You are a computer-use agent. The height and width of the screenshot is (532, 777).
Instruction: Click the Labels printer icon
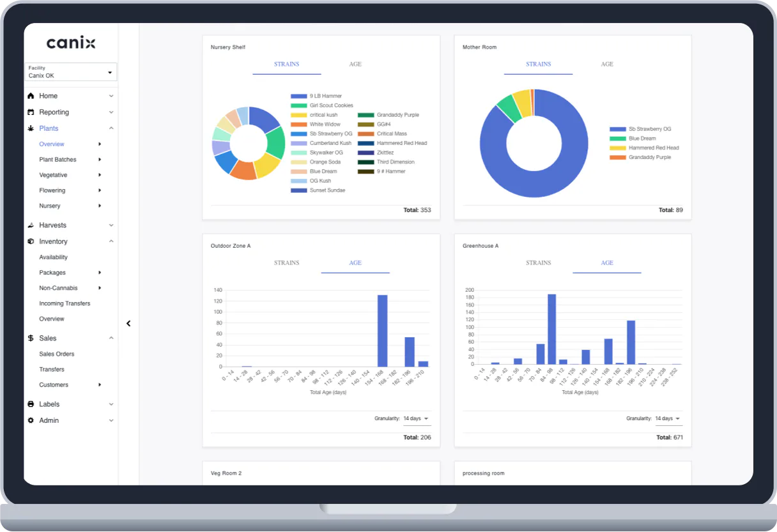click(x=31, y=404)
